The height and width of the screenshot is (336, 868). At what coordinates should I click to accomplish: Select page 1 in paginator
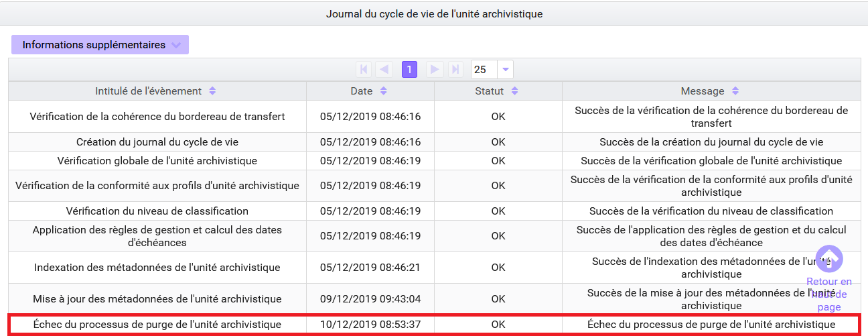coord(409,69)
